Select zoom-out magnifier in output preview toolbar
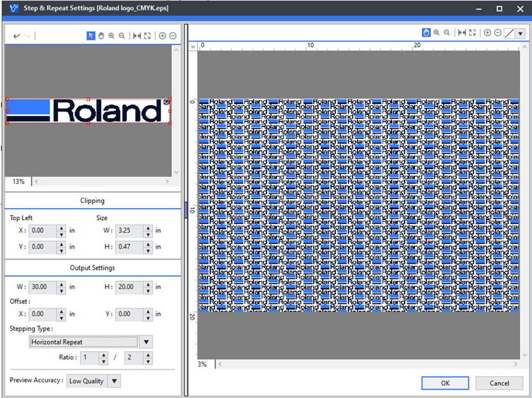This screenshot has width=532, height=398. 447,32
